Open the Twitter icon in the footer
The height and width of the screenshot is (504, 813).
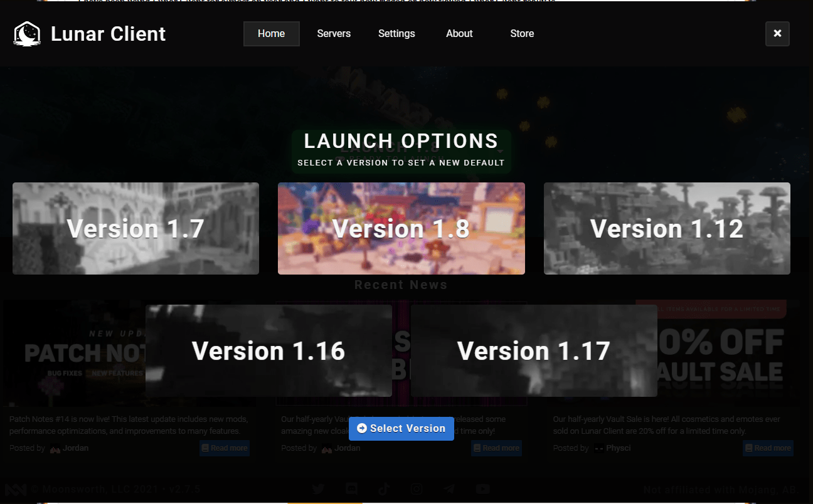(x=319, y=489)
